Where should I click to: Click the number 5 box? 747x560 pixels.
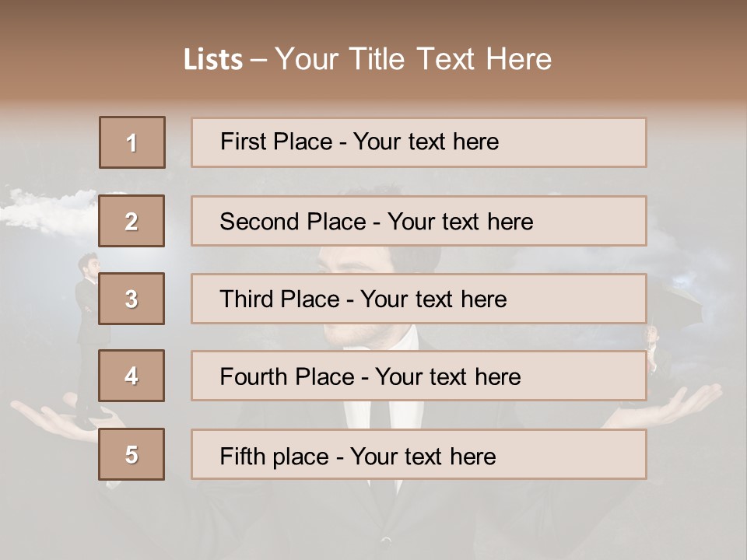click(x=132, y=454)
